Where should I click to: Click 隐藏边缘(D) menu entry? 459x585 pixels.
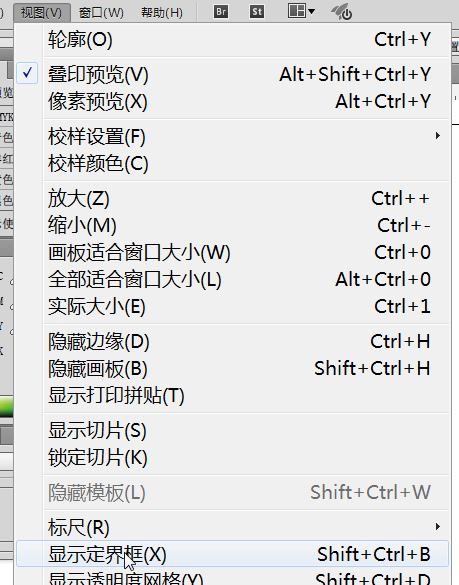click(232, 341)
